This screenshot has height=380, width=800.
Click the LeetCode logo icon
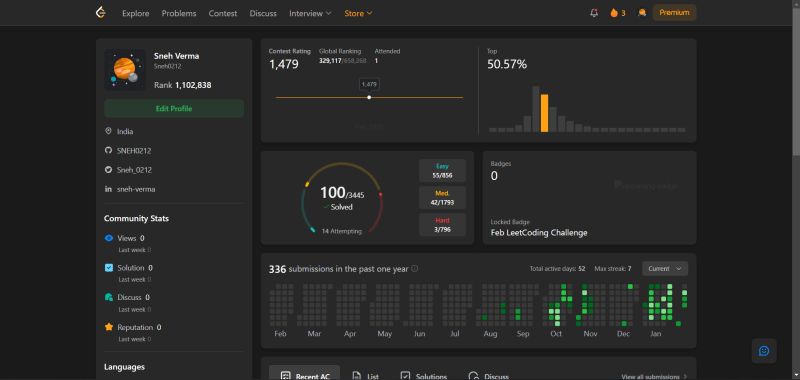pos(101,13)
